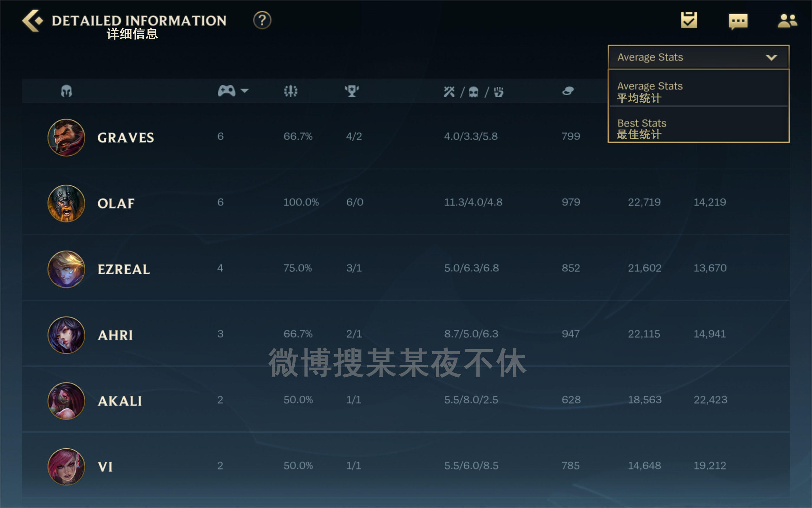812x508 pixels.
Task: Open the missions checklist icon
Action: coord(689,21)
